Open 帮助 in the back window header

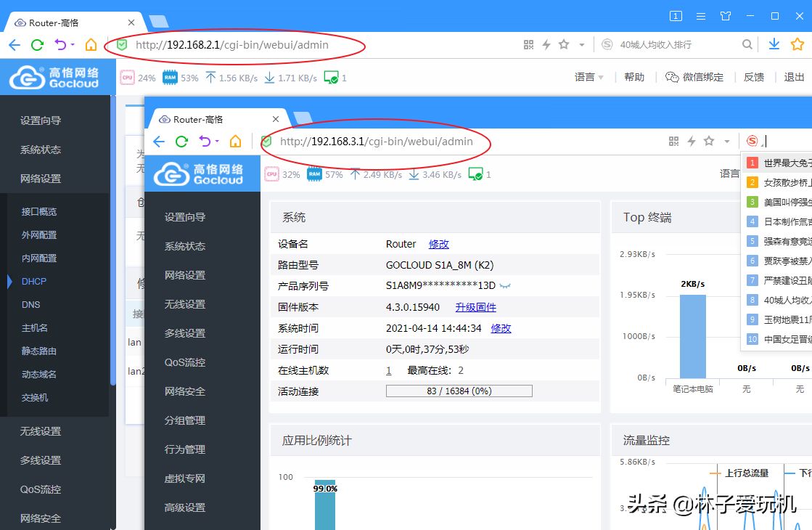point(634,77)
